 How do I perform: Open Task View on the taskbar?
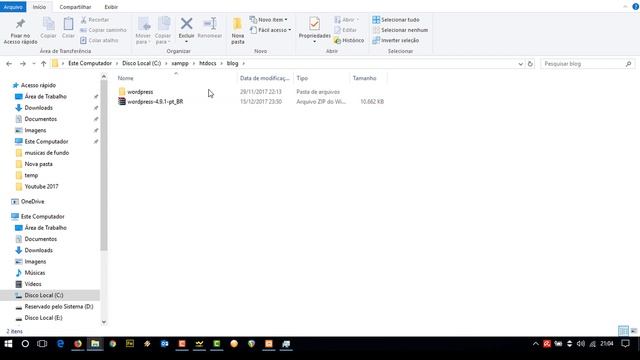42,344
